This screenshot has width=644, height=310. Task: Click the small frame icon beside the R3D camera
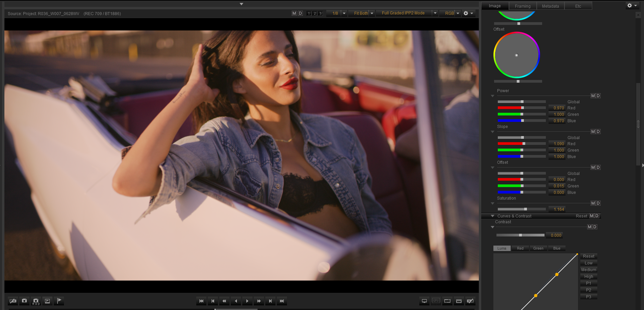point(47,301)
